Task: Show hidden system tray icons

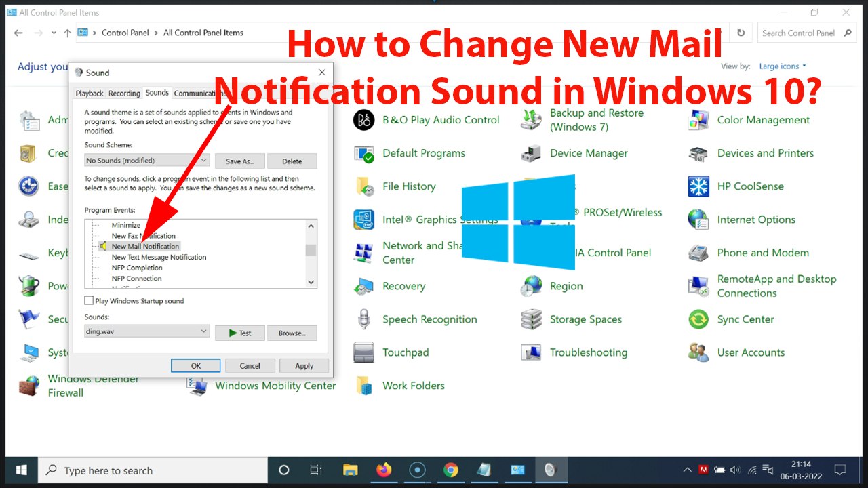Action: pos(687,470)
